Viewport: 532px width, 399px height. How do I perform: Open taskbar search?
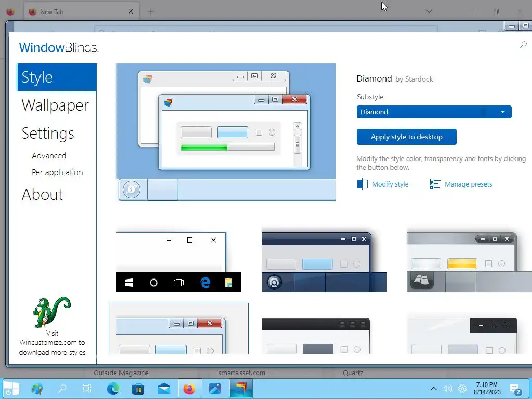point(62,389)
